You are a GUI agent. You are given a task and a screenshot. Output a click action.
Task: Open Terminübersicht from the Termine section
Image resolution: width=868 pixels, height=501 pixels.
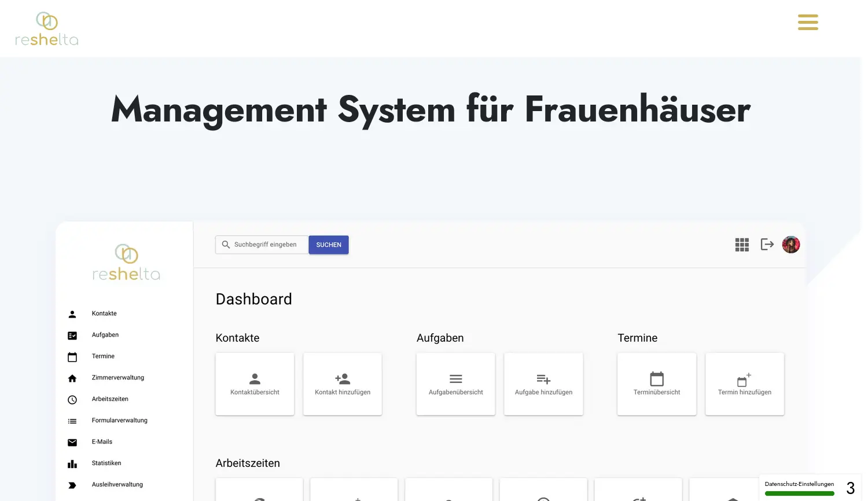tap(657, 384)
